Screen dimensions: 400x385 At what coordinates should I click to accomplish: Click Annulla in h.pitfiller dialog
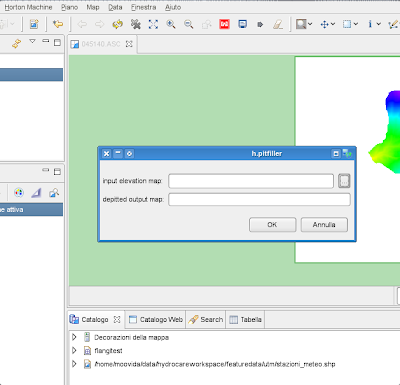coord(324,225)
